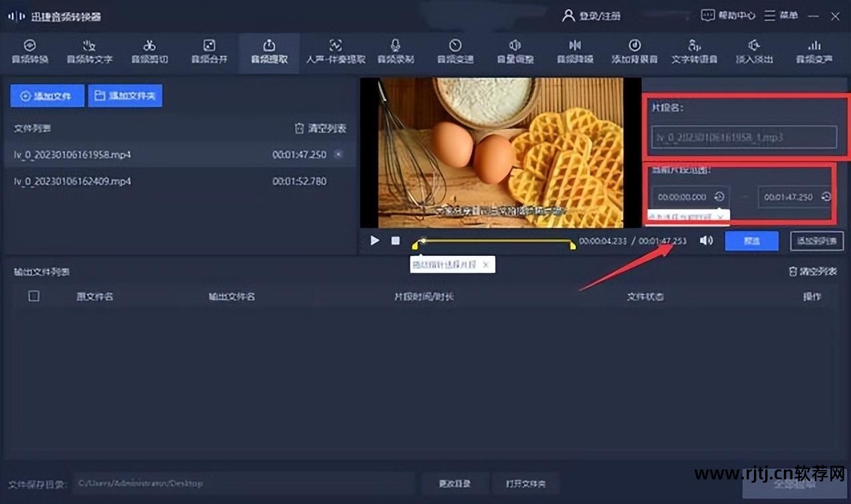Click the yellow left segment start handle
Screen dimensions: 851x504
tap(416, 245)
